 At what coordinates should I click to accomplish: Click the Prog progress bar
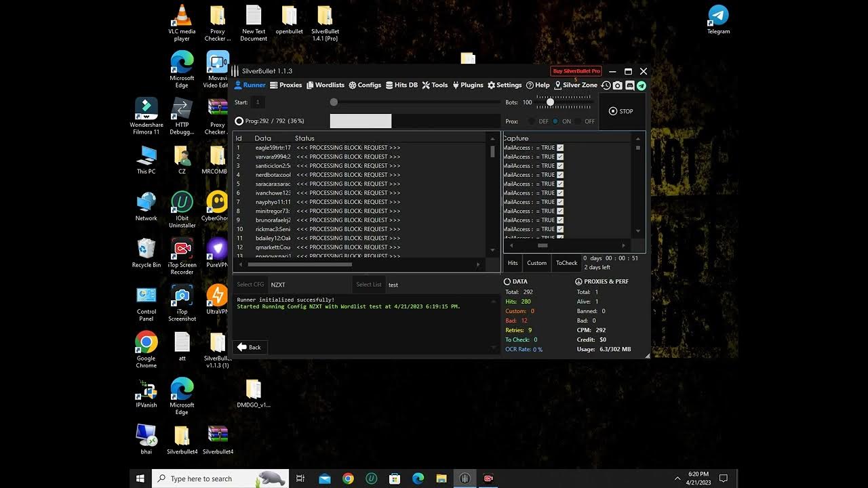pyautogui.click(x=415, y=121)
